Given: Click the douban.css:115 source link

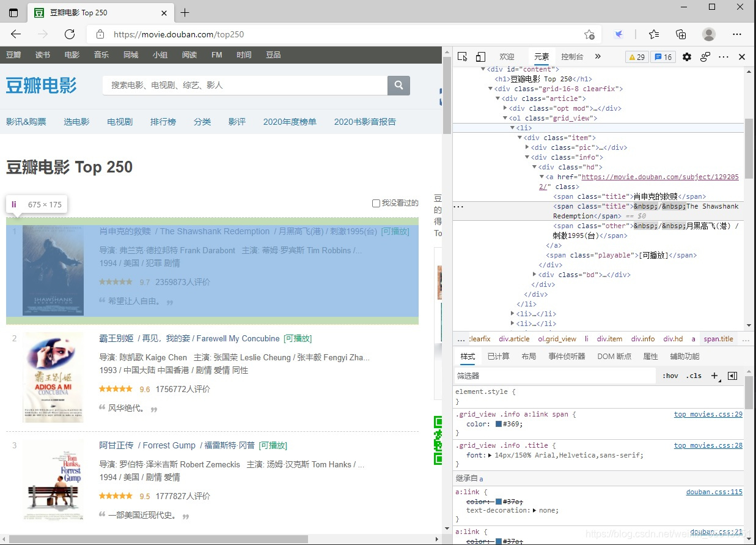Looking at the screenshot, I should pyautogui.click(x=714, y=492).
